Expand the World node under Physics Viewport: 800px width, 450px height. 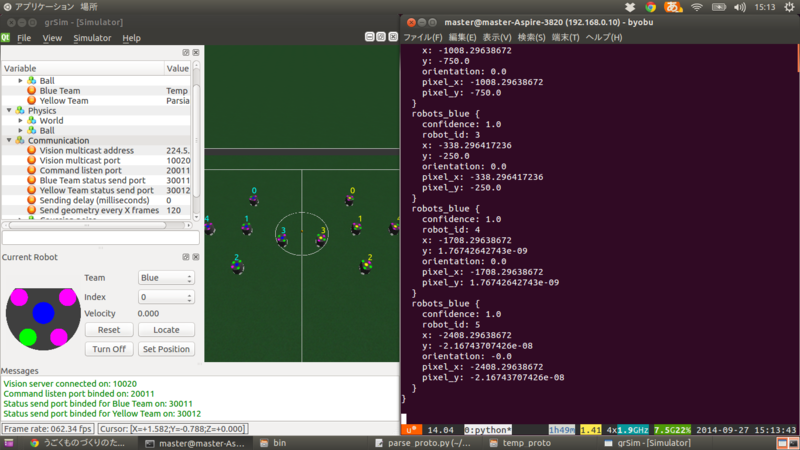point(20,121)
